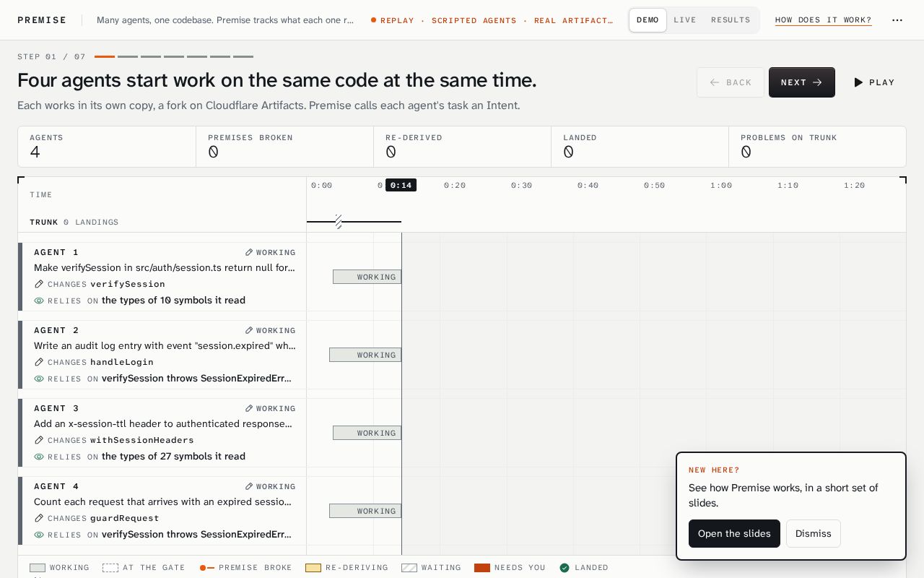
Task: Click the eye icon on Agent 2 relies-on
Action: pyautogui.click(x=39, y=379)
